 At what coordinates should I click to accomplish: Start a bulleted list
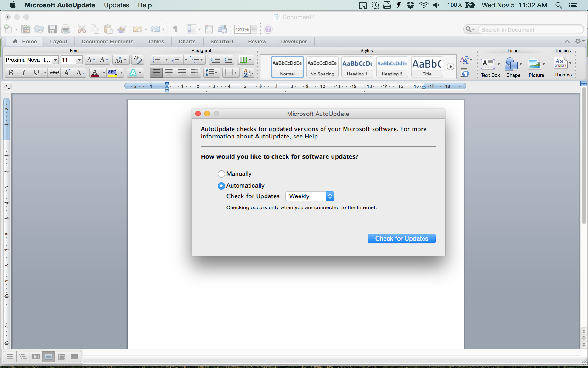157,60
